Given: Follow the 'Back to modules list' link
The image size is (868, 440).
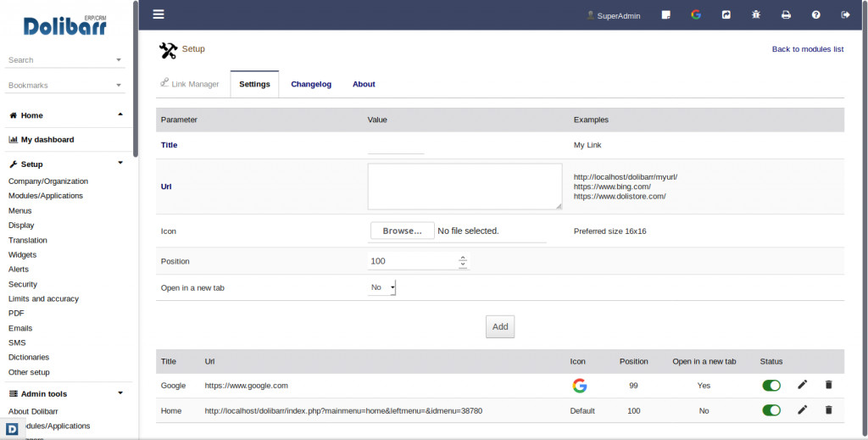Looking at the screenshot, I should tap(807, 49).
